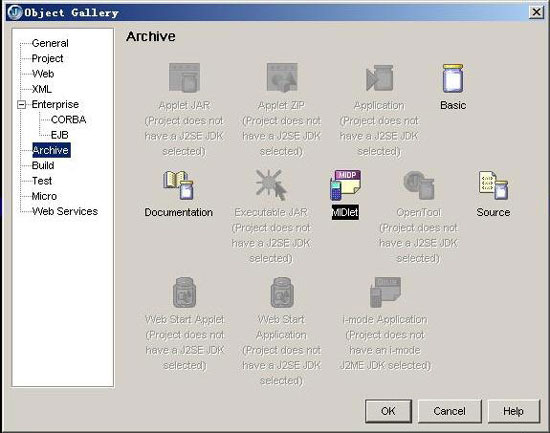This screenshot has height=433, width=550.
Task: Click the OpenTool archive icon
Action: [418, 185]
